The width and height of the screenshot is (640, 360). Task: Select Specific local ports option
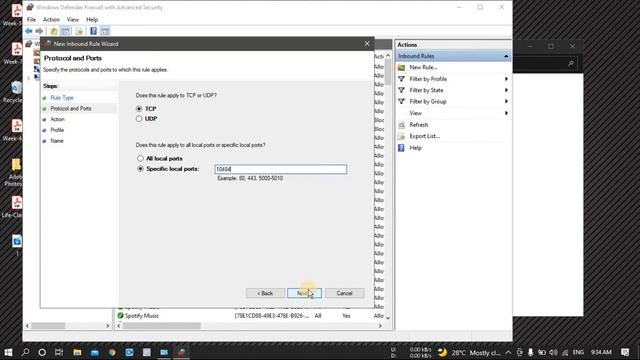tap(140, 169)
